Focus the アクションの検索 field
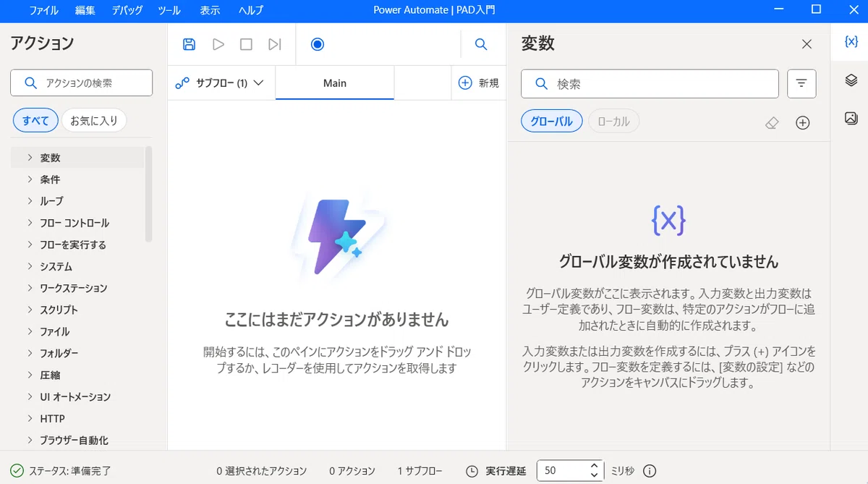 (82, 83)
